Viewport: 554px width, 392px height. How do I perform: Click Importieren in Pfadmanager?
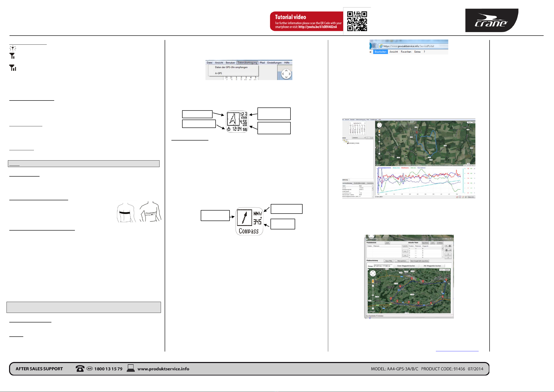pyautogui.click(x=425, y=243)
